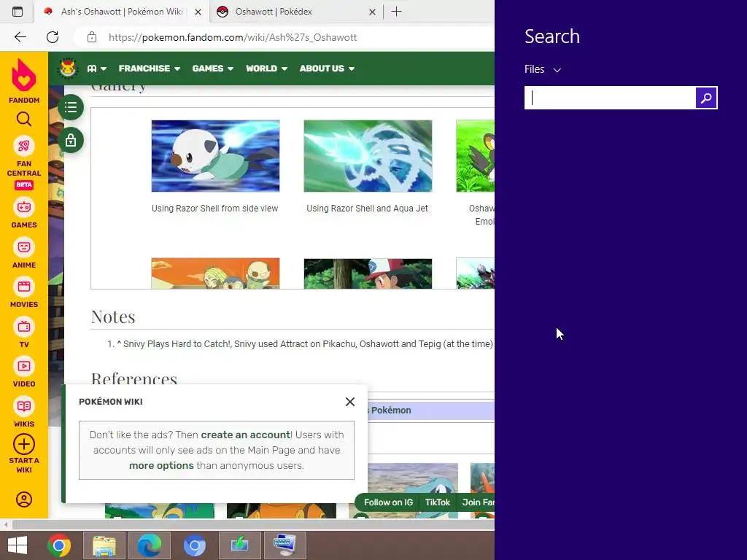747x560 pixels.
Task: Open the Windows Start menu
Action: 18,545
